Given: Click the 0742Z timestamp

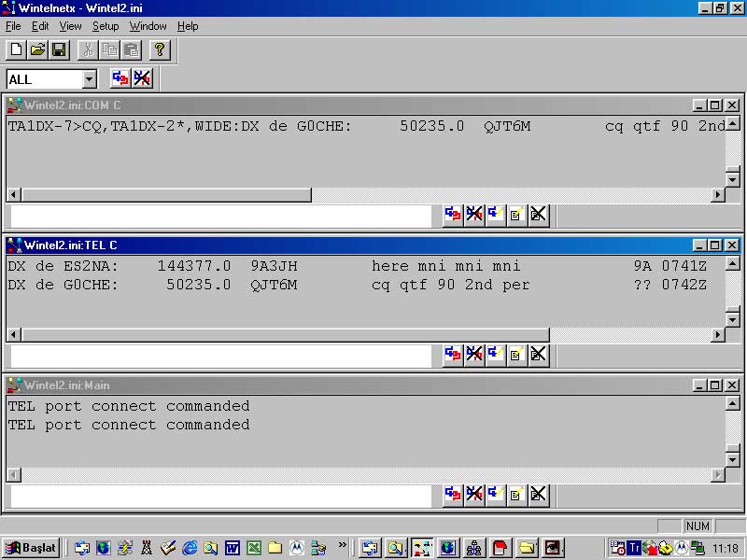Looking at the screenshot, I should [684, 285].
